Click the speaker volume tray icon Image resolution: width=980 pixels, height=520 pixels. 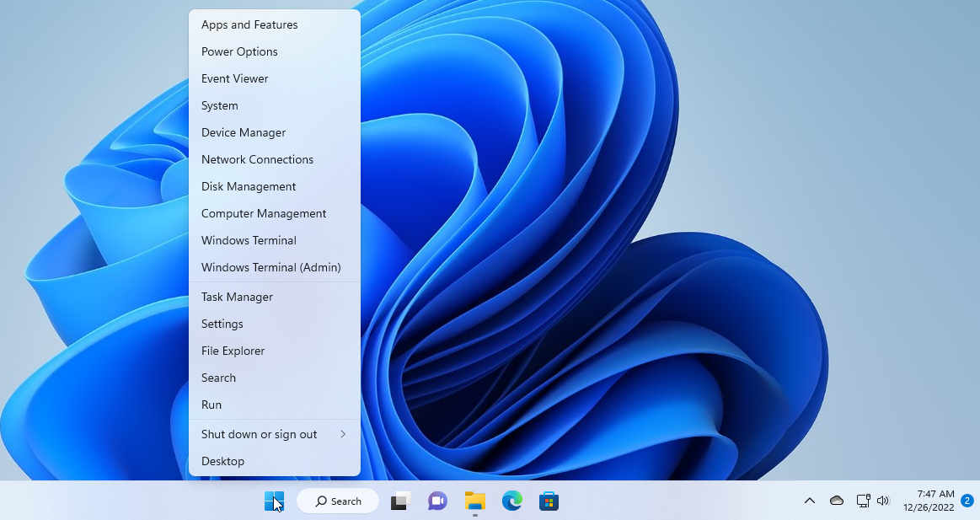pos(882,501)
